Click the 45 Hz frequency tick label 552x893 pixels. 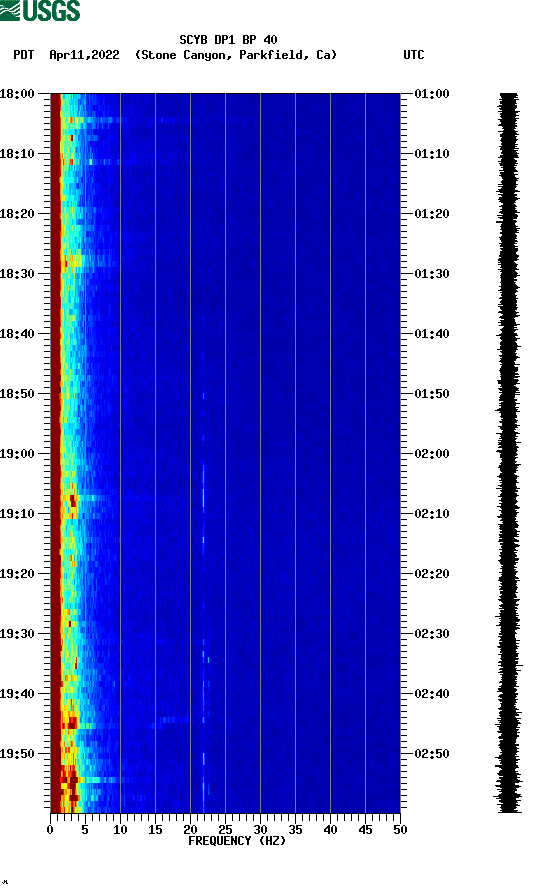point(365,830)
